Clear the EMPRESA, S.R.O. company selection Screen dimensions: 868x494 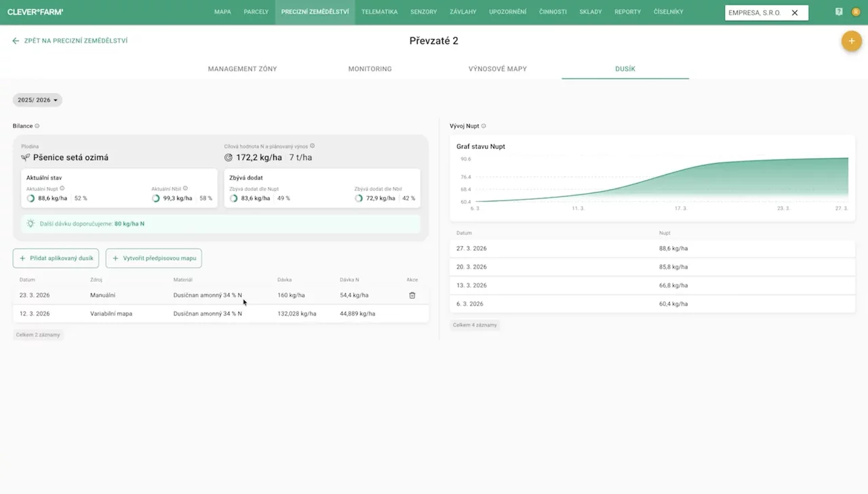click(795, 13)
